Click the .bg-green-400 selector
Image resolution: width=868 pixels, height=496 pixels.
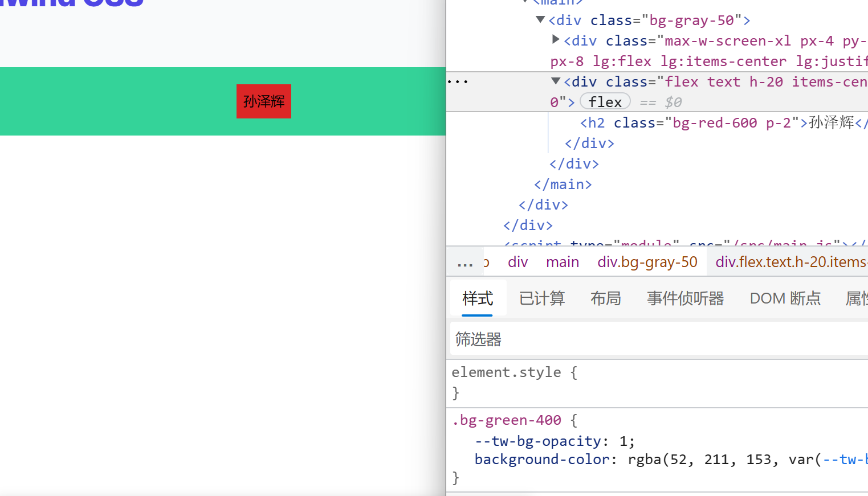click(506, 420)
